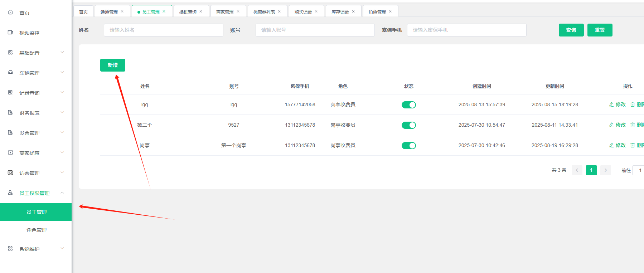Switch to the 首页 tab
644x273 pixels.
pos(83,11)
